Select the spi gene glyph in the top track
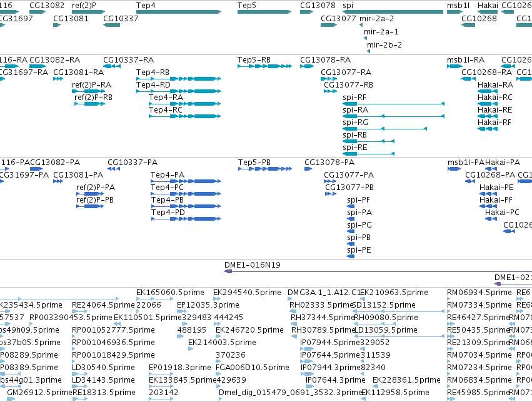Screen dimensions: 532x402 (393, 13)
